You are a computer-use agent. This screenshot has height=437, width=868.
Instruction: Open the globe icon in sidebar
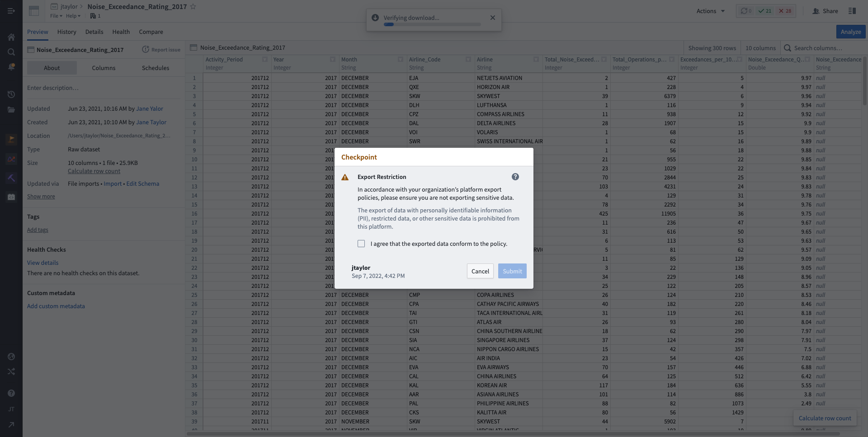click(11, 357)
